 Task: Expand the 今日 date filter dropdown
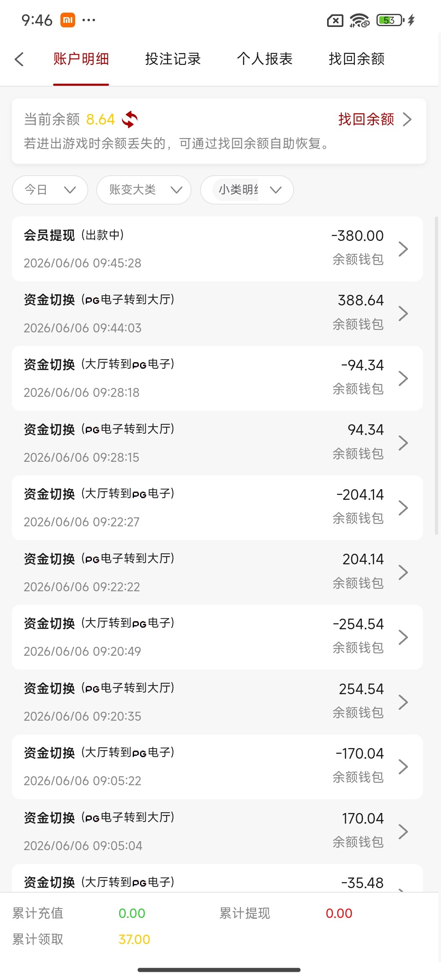(50, 190)
